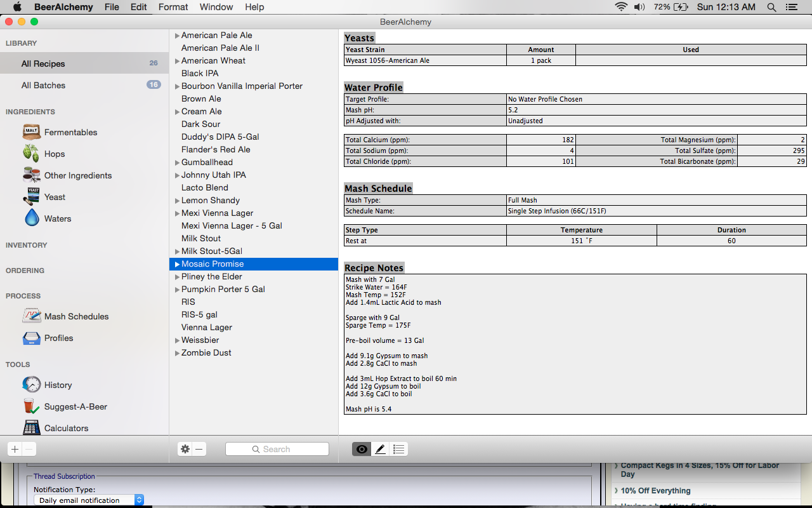Switch to the eye preview view mode
This screenshot has height=508, width=812.
362,449
